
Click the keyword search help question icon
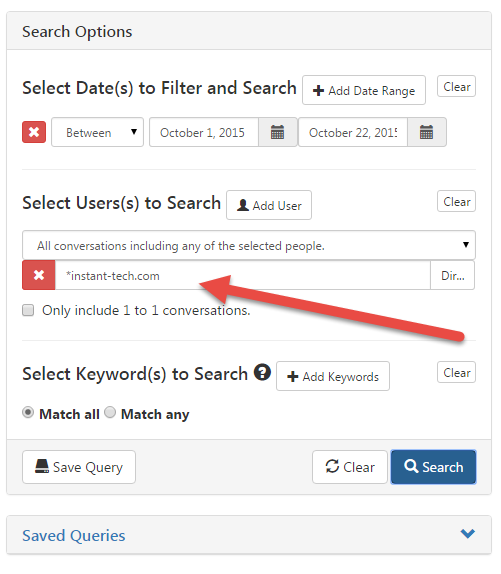(262, 373)
